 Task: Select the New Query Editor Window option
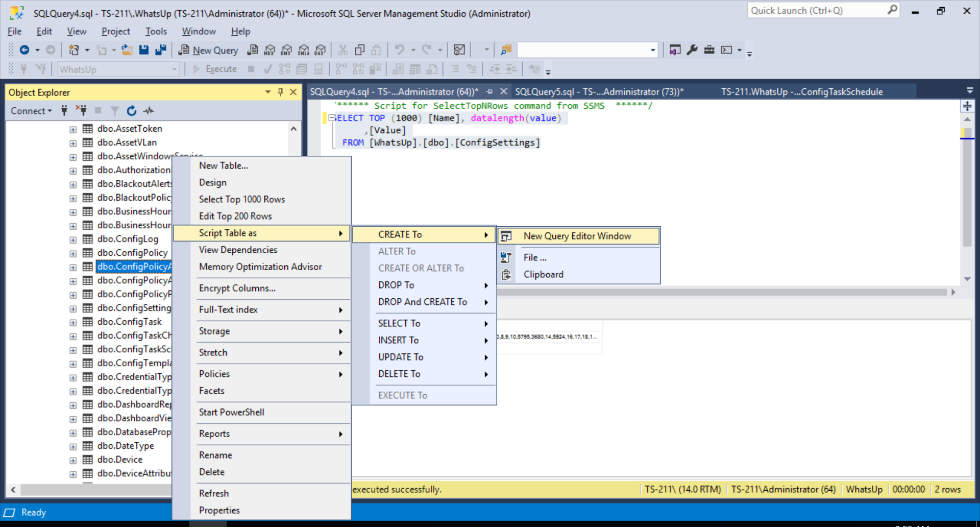[x=576, y=236]
